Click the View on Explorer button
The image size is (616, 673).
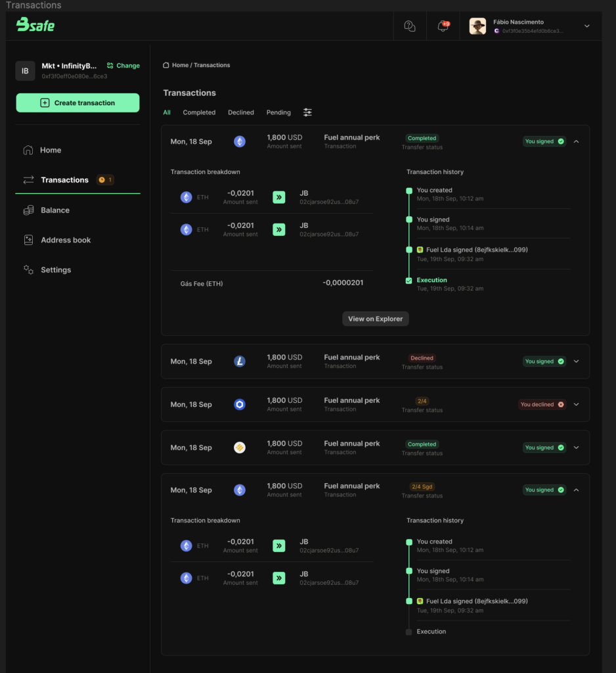[376, 319]
